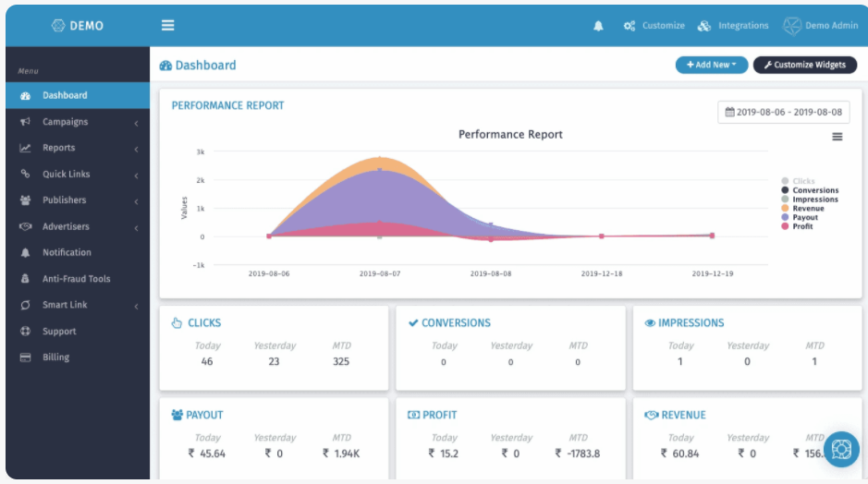Click the Customize gears icon
The height and width of the screenshot is (484, 868).
pos(630,26)
